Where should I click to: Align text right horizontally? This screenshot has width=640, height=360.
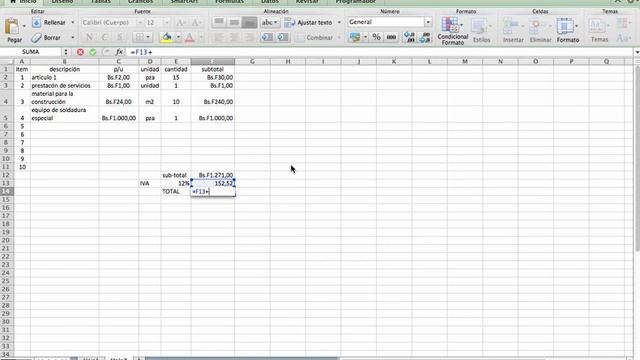(249, 38)
